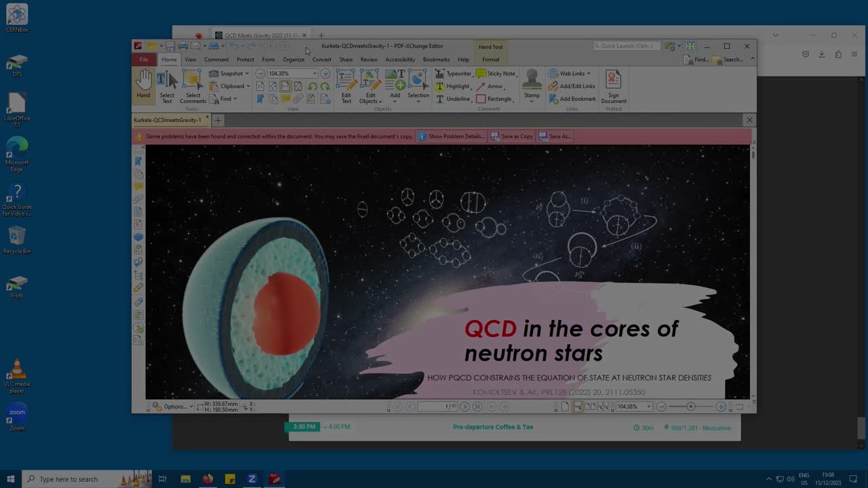Click Sign Document button

(x=614, y=85)
